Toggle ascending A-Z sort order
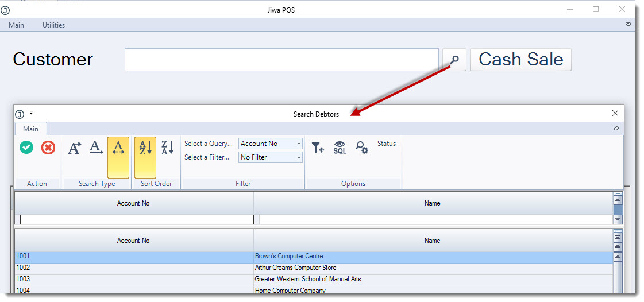The image size is (644, 302). pyautogui.click(x=145, y=157)
